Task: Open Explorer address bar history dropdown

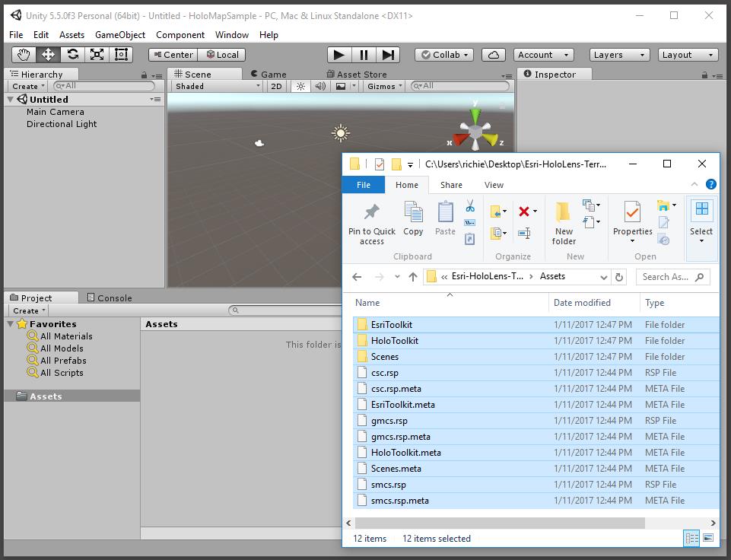Action: (x=604, y=277)
